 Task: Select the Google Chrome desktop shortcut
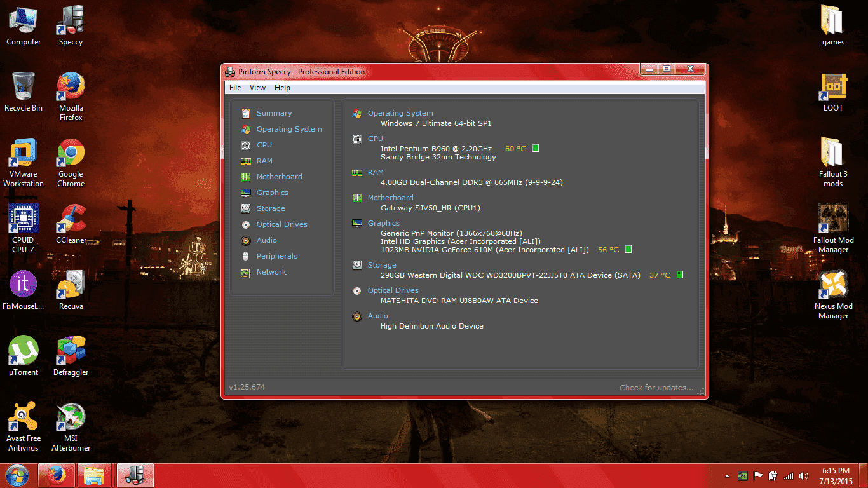71,163
